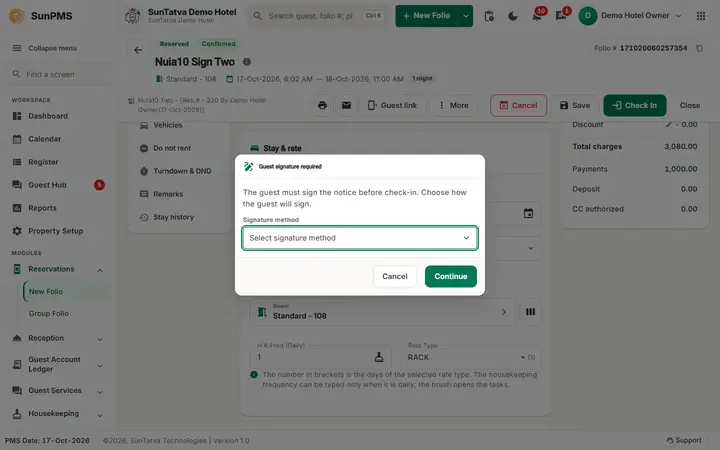
Task: Go back with the arrow icon
Action: click(x=138, y=50)
